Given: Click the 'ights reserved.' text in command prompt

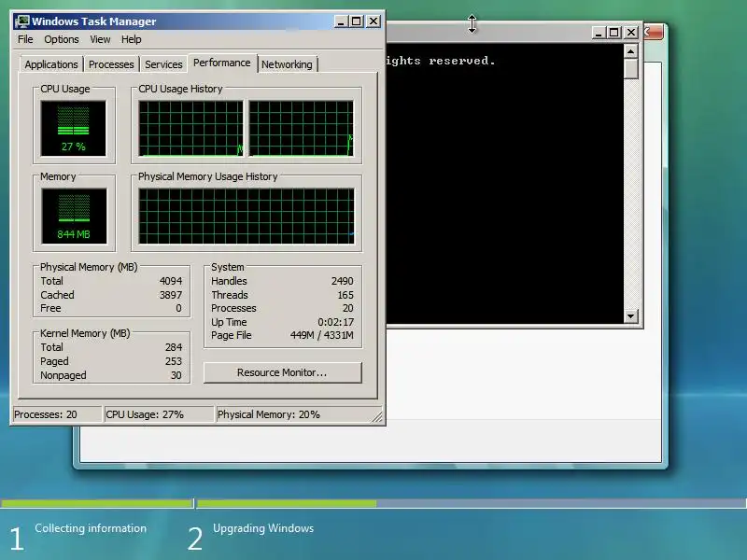Looking at the screenshot, I should point(441,61).
